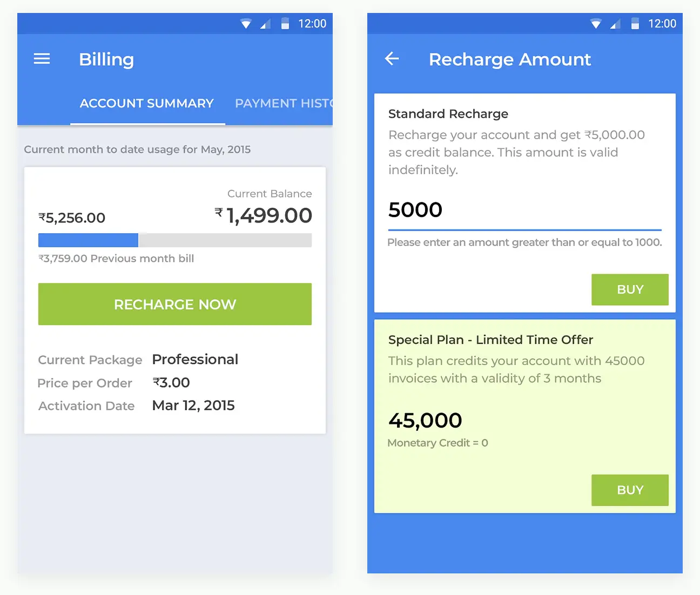Image resolution: width=700 pixels, height=595 pixels.
Task: Buy the Standard Recharge plan
Action: (x=630, y=289)
